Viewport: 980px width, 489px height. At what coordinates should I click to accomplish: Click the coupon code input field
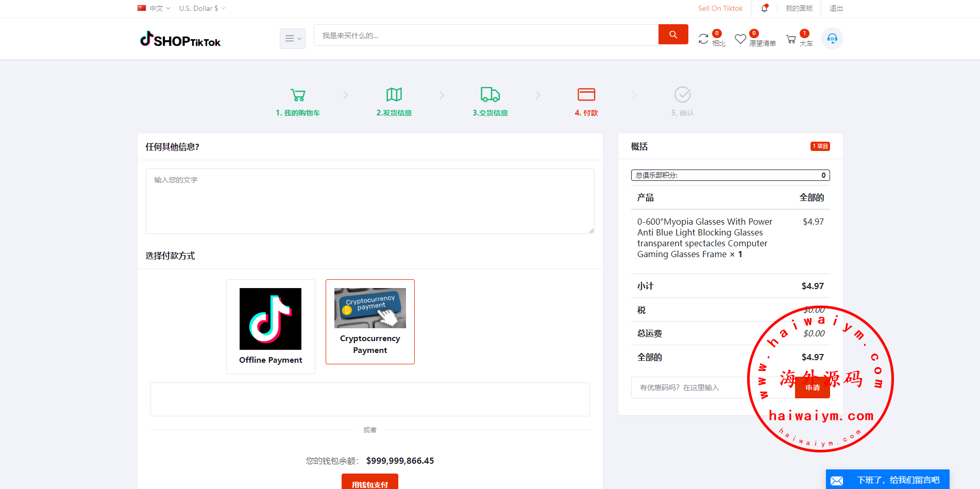click(x=711, y=387)
